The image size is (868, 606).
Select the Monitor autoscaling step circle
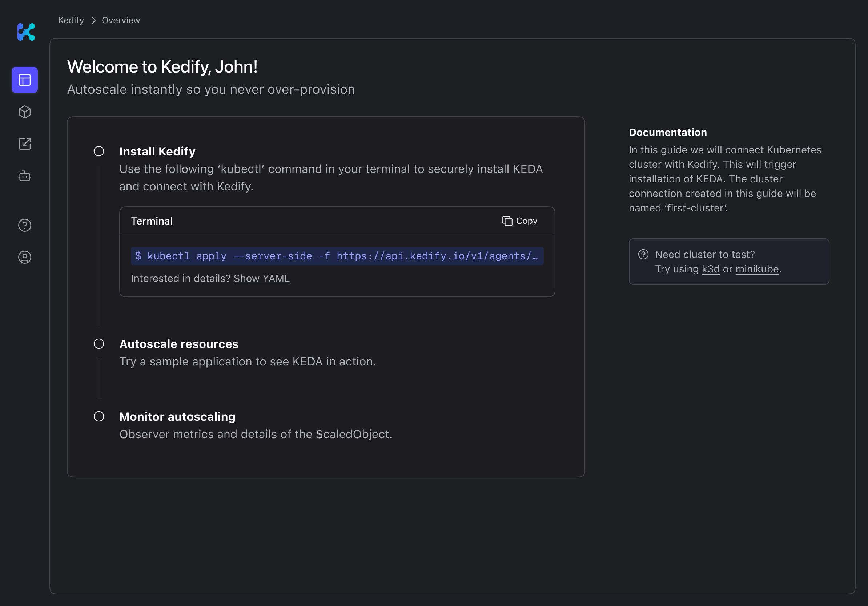tap(99, 416)
